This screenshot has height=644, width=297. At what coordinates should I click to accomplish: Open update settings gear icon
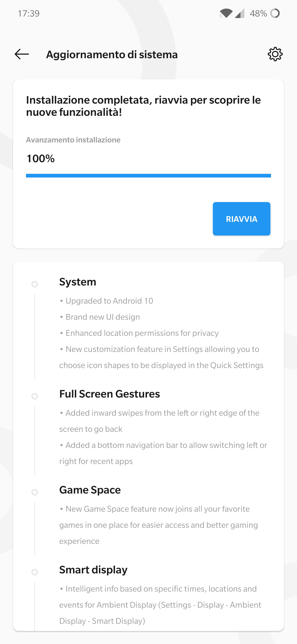(275, 54)
